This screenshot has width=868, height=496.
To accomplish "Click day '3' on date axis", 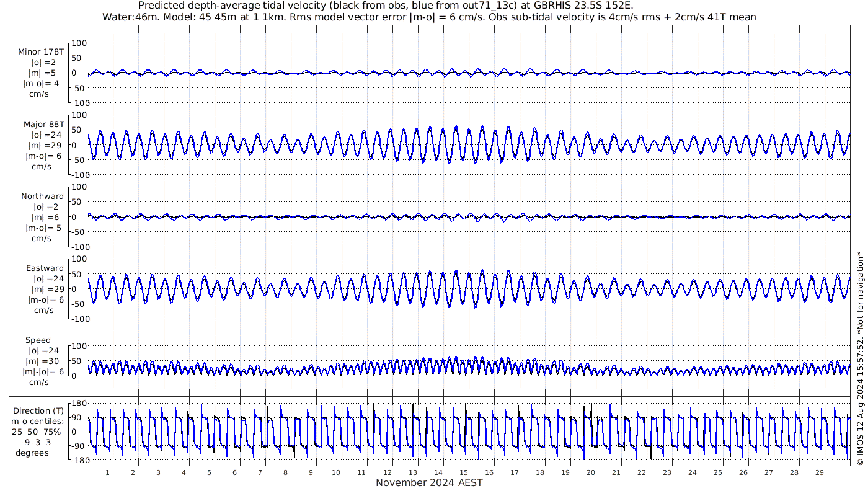I will (159, 472).
